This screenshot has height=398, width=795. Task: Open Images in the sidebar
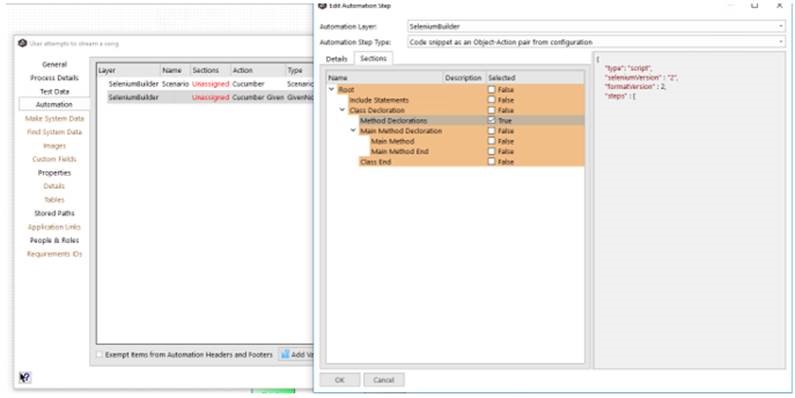tap(54, 146)
